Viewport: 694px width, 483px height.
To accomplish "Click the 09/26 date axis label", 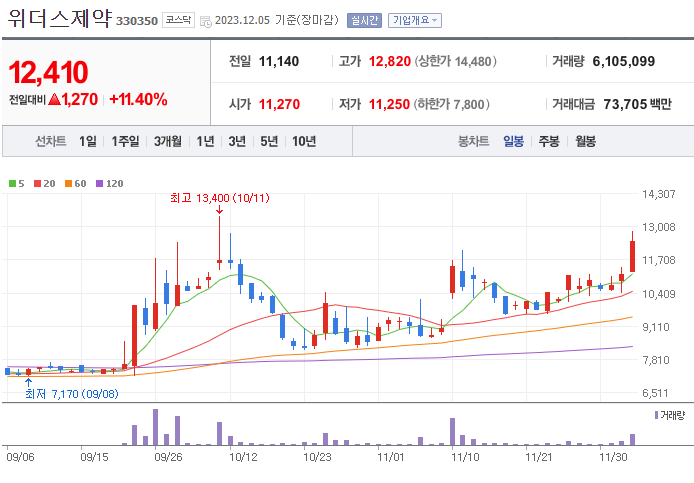I will [168, 457].
